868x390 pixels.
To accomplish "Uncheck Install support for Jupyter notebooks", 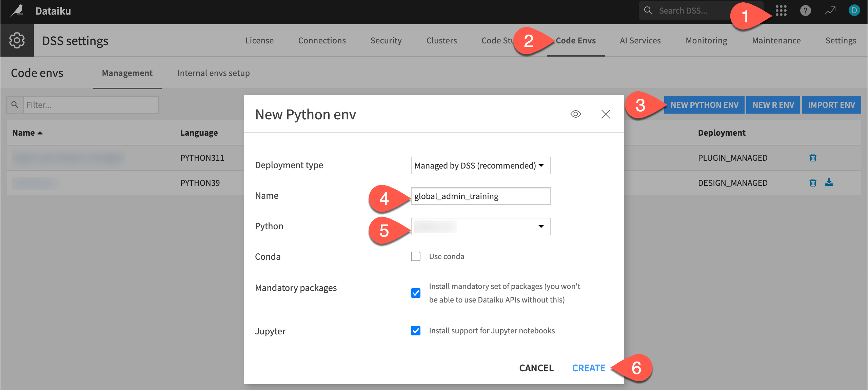I will (x=415, y=331).
